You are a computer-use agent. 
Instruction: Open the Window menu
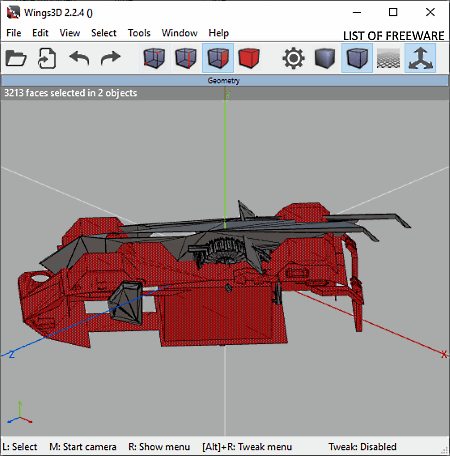tap(179, 33)
